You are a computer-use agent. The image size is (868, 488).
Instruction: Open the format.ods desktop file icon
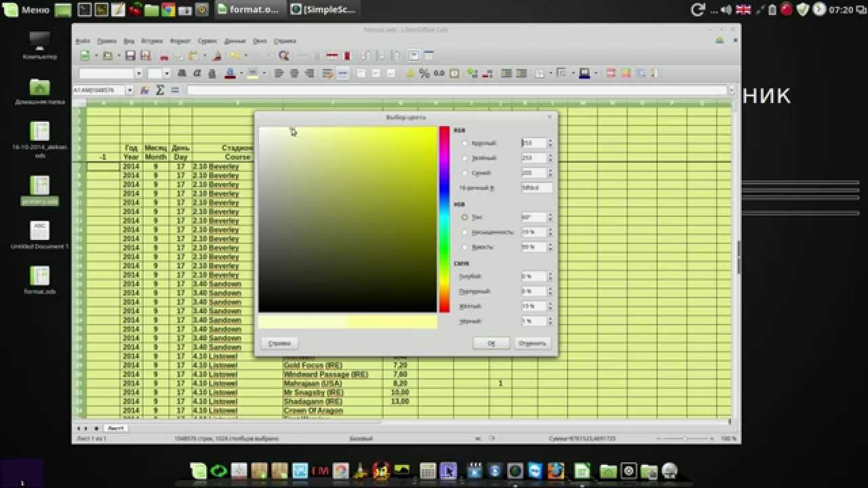click(39, 281)
